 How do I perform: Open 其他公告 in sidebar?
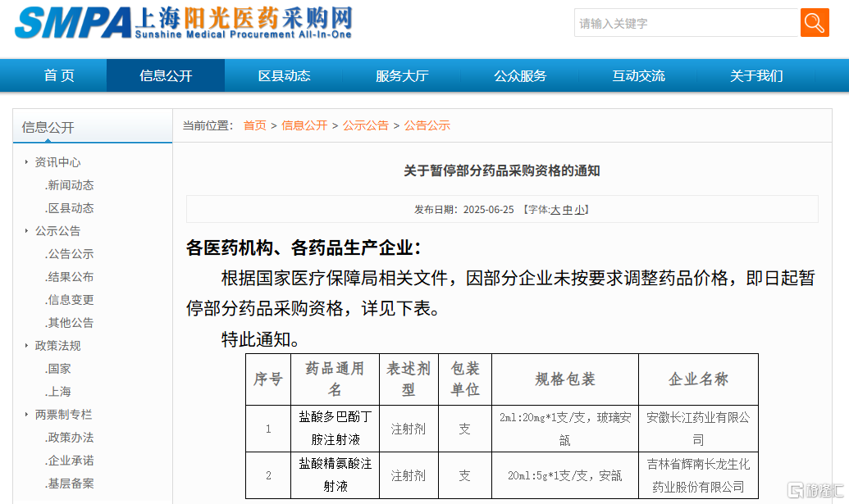[x=69, y=323]
